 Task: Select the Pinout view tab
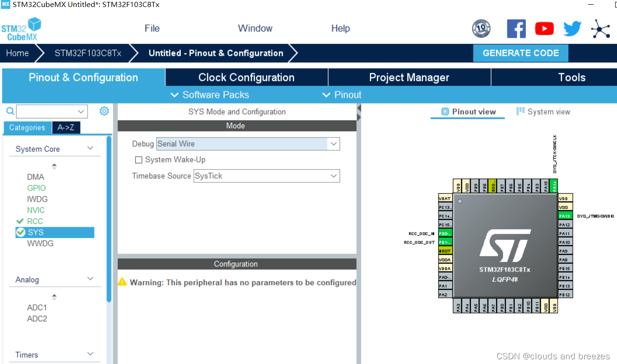[468, 112]
